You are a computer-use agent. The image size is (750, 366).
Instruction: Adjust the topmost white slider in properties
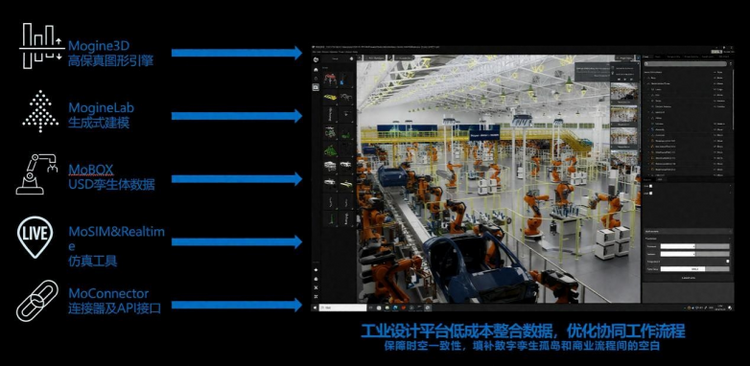point(695,246)
